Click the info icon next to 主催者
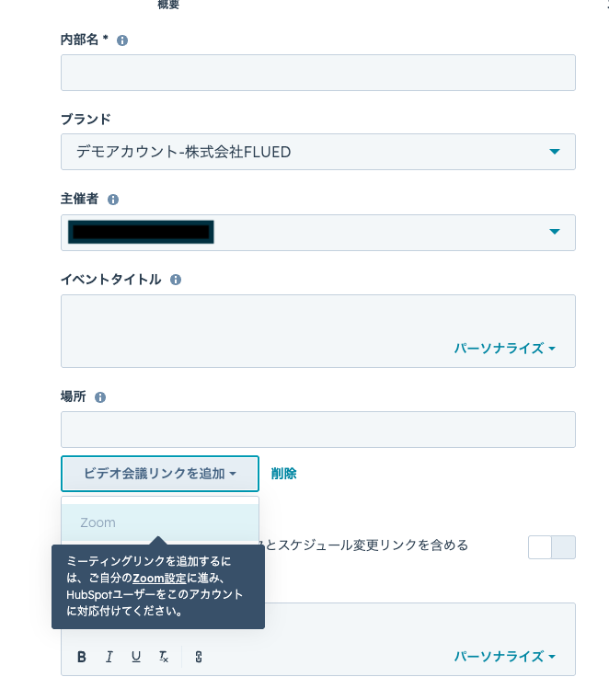609x700 pixels. pos(113,200)
